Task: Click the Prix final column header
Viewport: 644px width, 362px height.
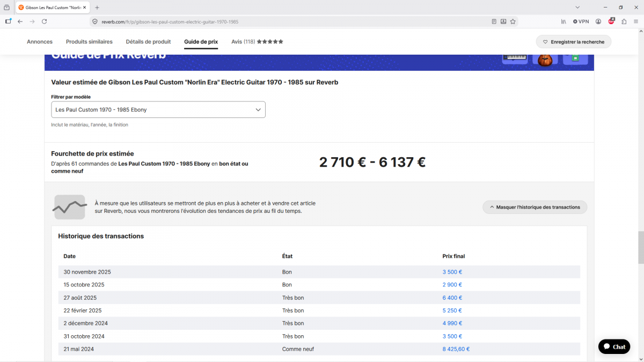Action: coord(453,256)
